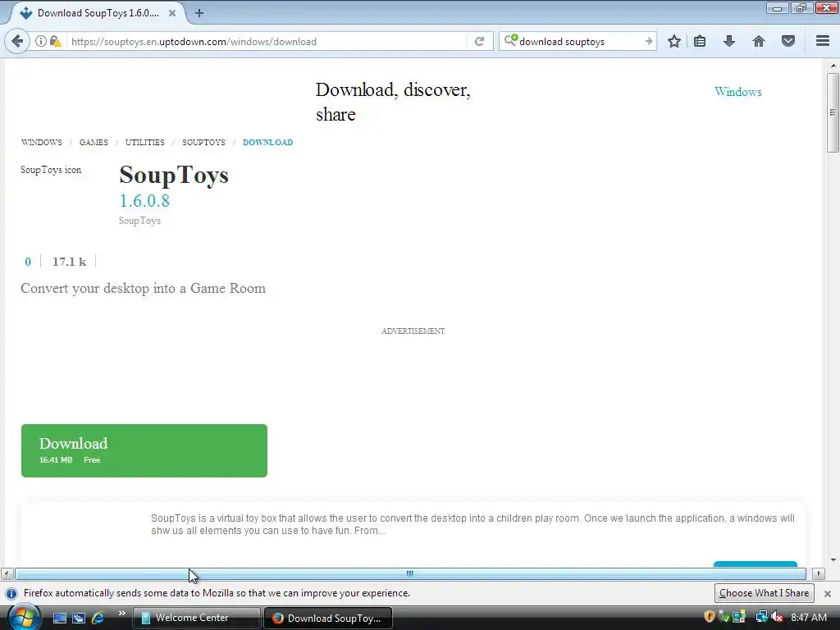840x630 pixels.
Task: Switch to Welcome Center taskbar window
Action: point(196,618)
